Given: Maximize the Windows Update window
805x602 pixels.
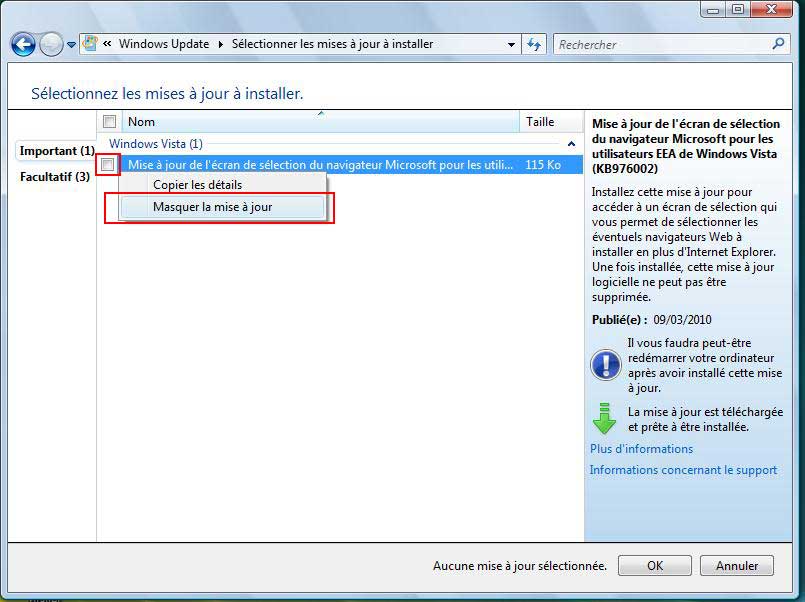Looking at the screenshot, I should coord(738,10).
